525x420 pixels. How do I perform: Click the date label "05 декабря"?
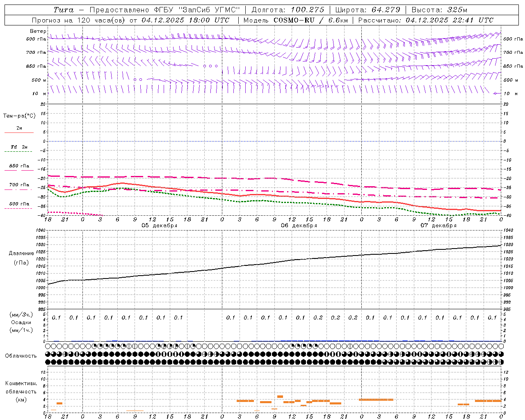point(160,226)
